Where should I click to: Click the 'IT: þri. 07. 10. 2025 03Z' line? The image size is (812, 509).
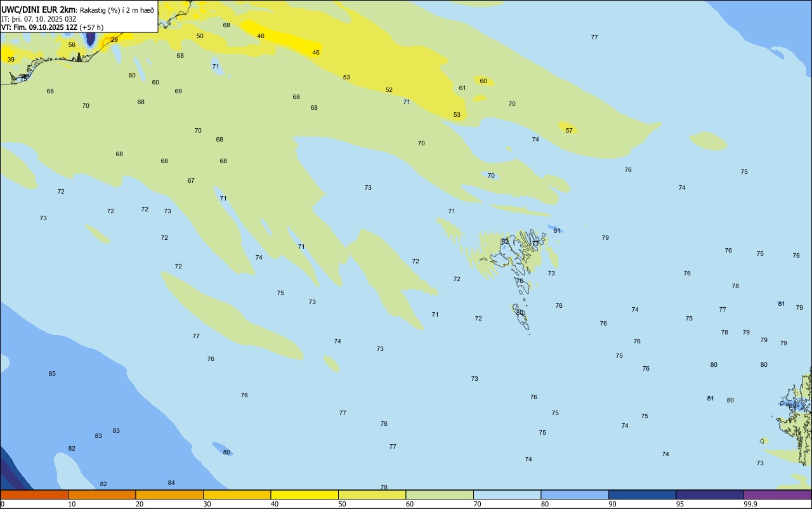point(39,19)
